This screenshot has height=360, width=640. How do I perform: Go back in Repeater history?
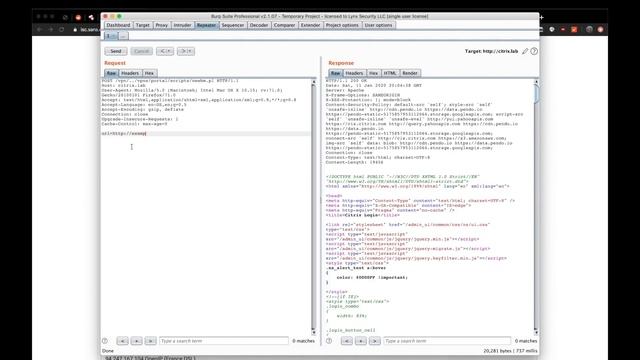(x=164, y=51)
